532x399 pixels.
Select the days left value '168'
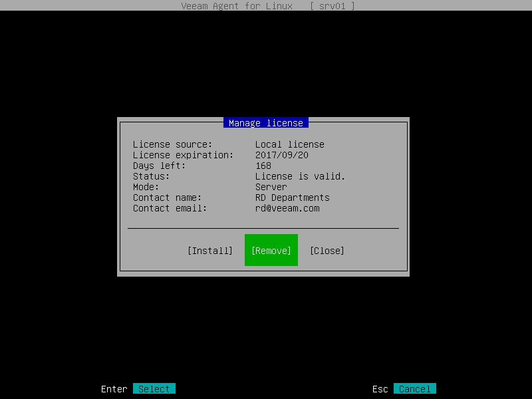pos(263,166)
